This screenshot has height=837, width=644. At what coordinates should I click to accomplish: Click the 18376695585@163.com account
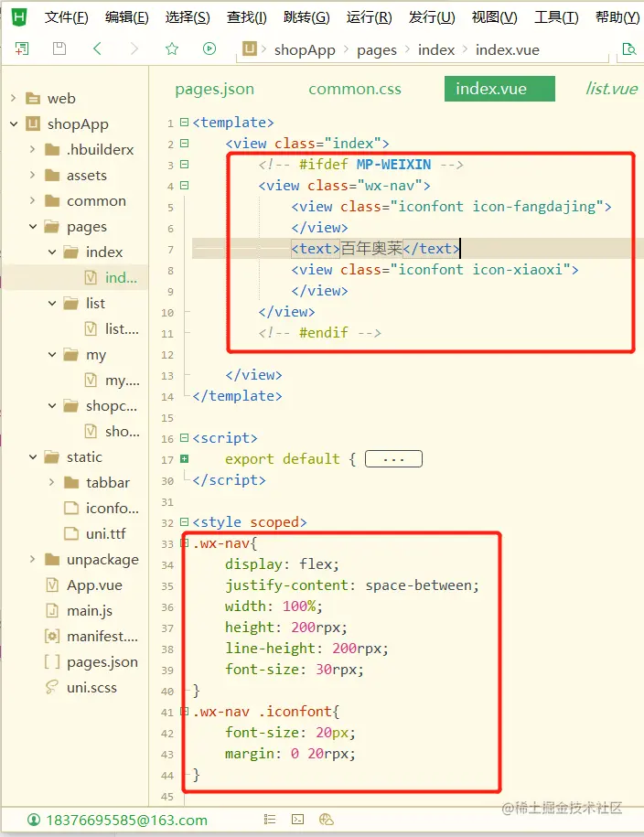pyautogui.click(x=126, y=820)
